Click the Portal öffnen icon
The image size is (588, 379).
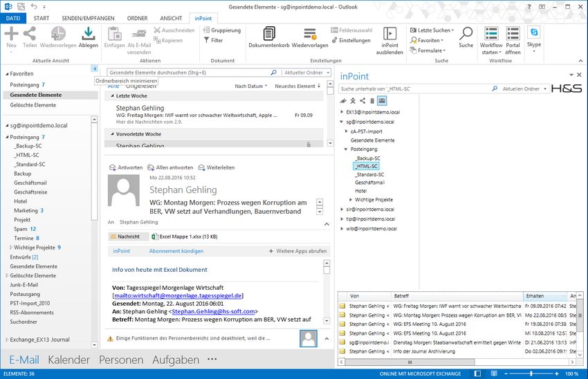pos(513,33)
